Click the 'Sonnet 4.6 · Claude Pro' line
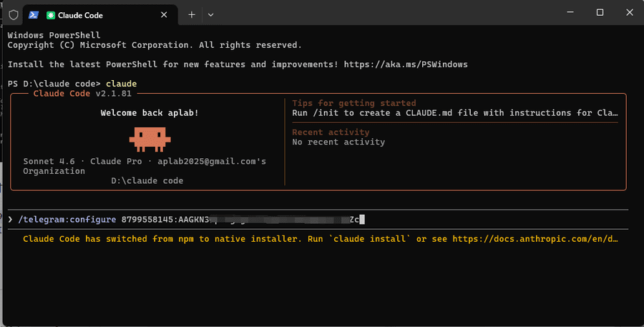 click(x=145, y=162)
